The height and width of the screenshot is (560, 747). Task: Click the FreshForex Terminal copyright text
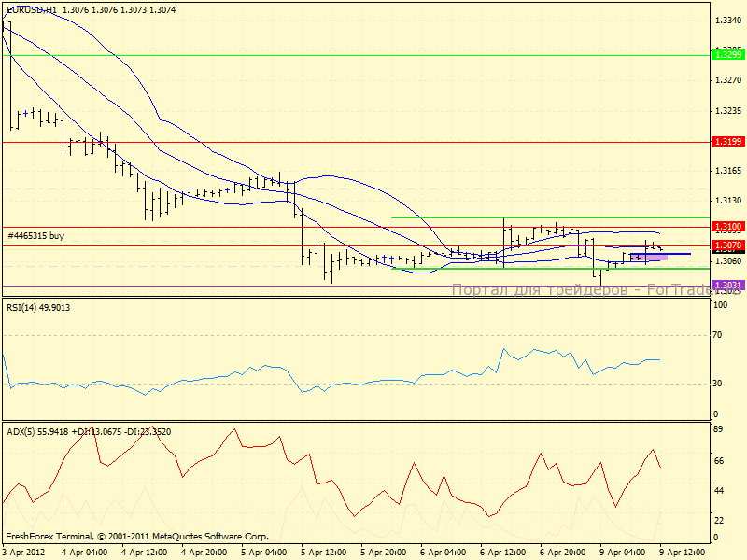point(137,537)
